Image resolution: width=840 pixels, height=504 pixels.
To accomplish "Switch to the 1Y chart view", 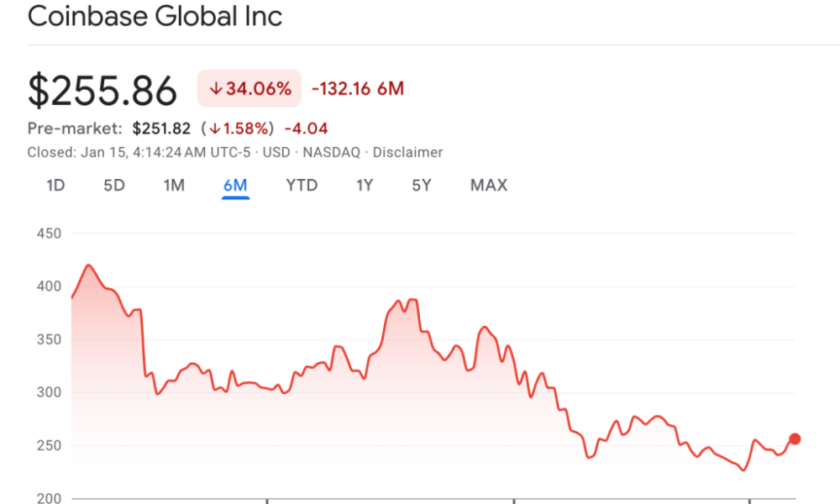I will [x=365, y=185].
